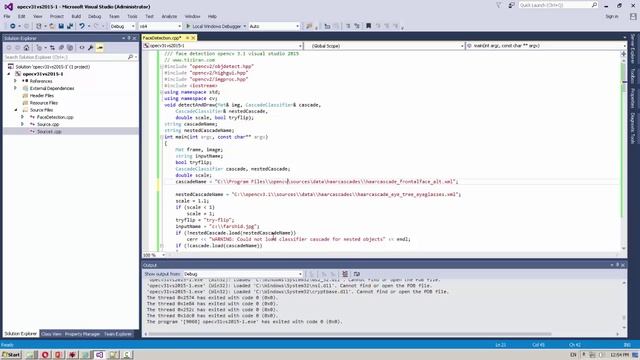Image resolution: width=640 pixels, height=360 pixels.
Task: Click Solution Explorer Home icon
Action: (27, 48)
